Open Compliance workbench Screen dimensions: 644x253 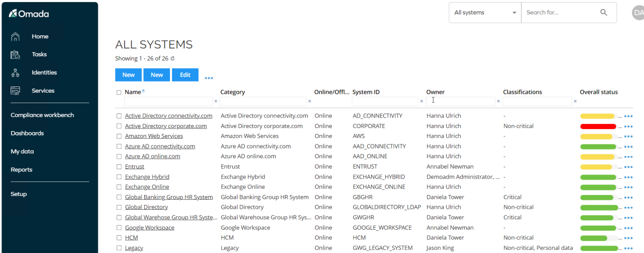coord(42,115)
